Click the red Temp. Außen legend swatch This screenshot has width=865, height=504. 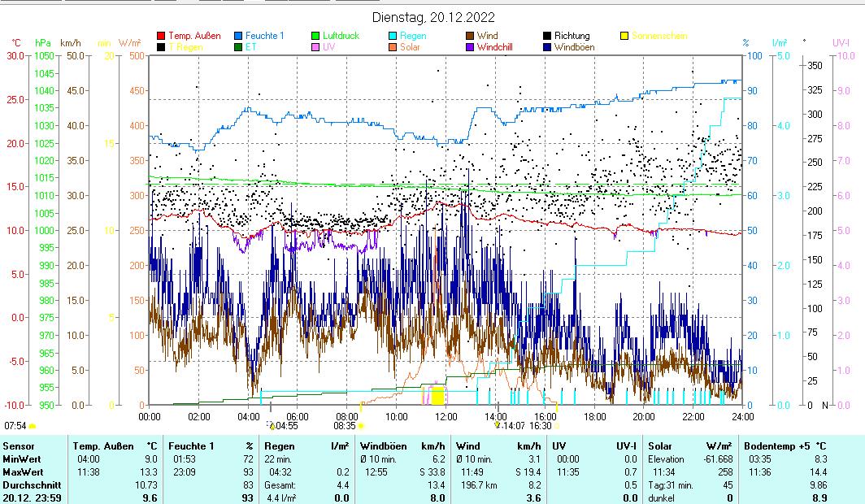(161, 36)
